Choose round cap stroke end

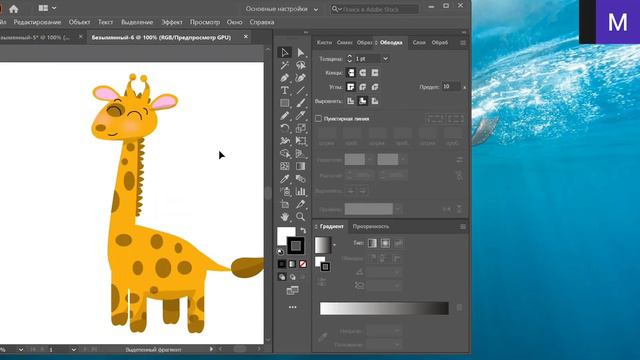(x=362, y=73)
